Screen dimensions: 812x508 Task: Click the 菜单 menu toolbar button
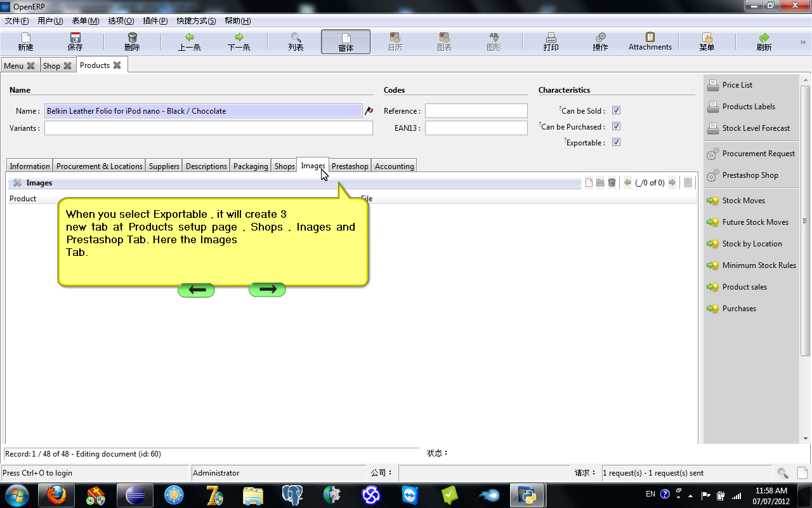707,42
